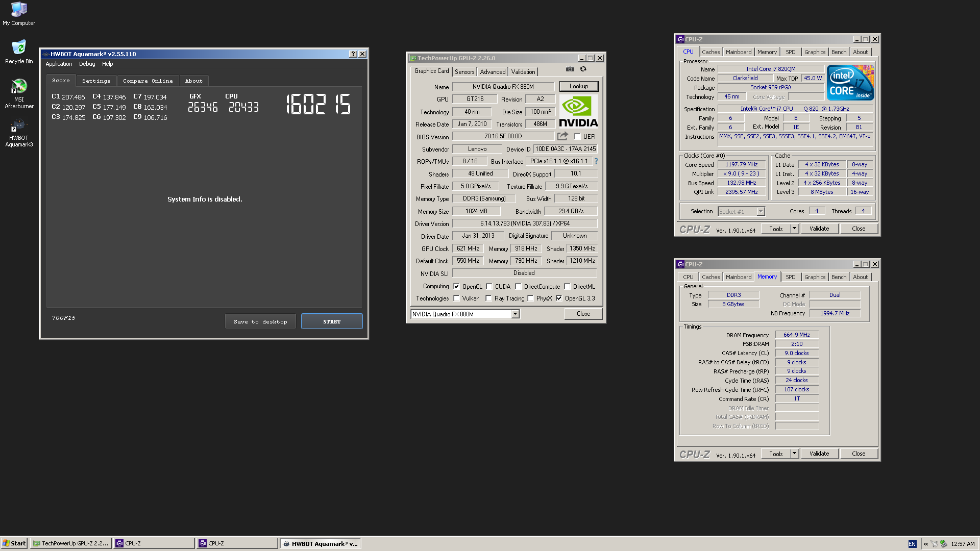Click the CPU score 20433 in Aquamark3
Screen dimensions: 980x551
(243, 107)
